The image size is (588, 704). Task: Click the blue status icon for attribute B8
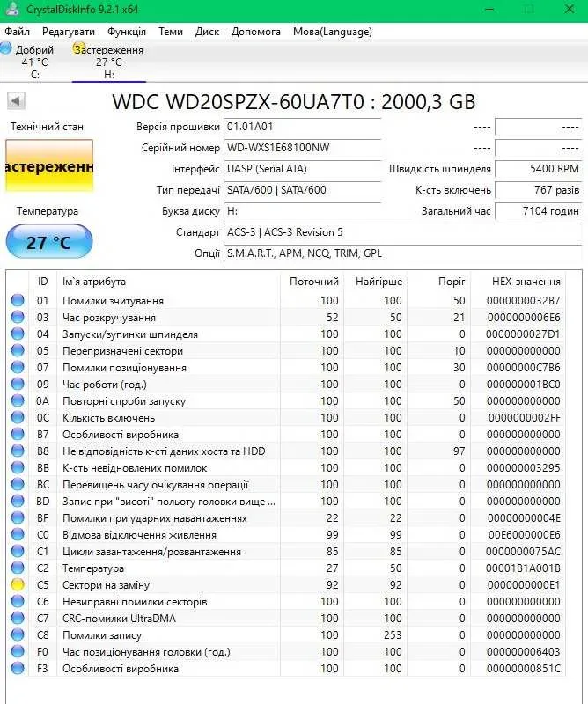(x=18, y=451)
